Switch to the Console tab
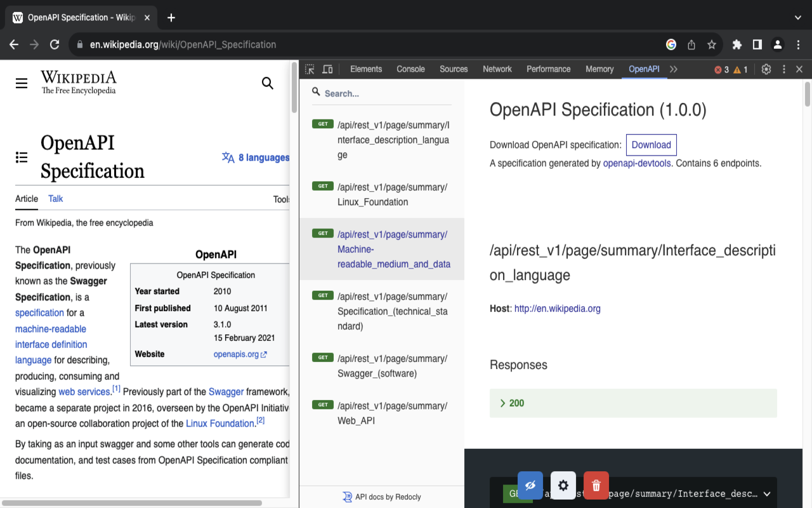The width and height of the screenshot is (812, 508). (x=410, y=69)
